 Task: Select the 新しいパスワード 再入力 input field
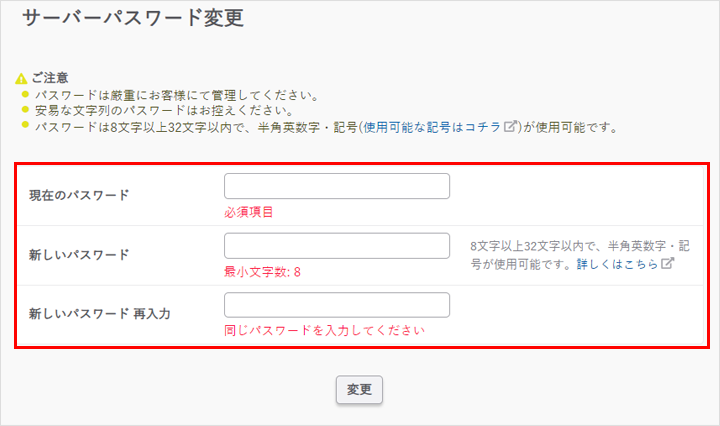337,305
